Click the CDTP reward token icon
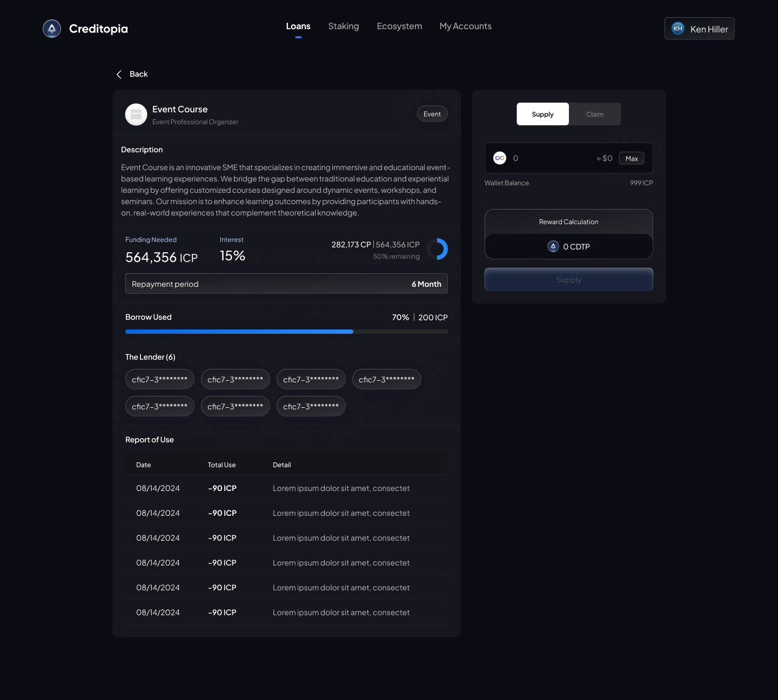 [x=553, y=246]
